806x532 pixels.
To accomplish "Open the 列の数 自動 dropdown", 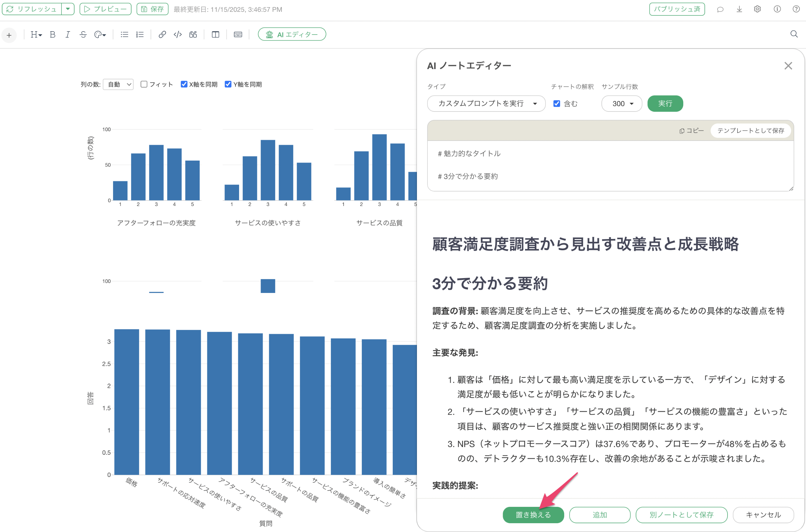I will [118, 84].
